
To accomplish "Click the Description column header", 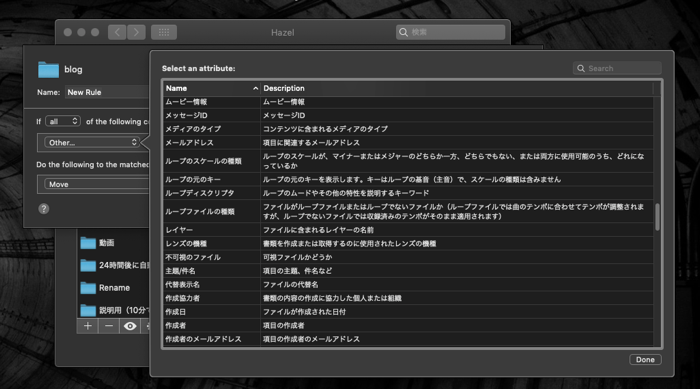I will click(x=456, y=88).
